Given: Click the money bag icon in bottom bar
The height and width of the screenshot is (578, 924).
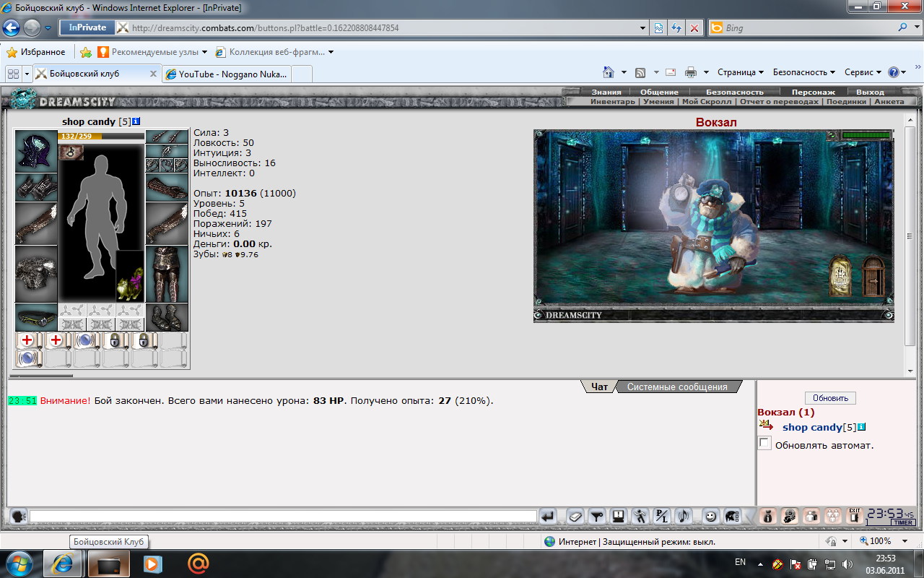Looking at the screenshot, I should [768, 516].
